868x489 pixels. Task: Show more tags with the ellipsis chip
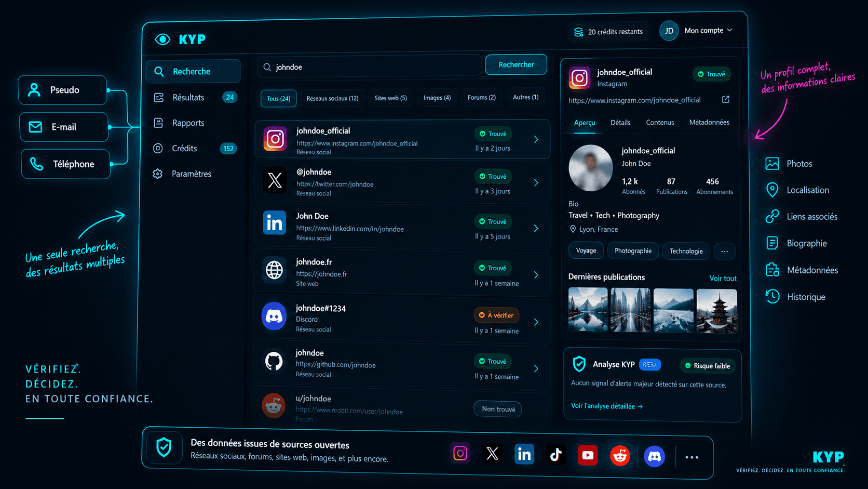[x=724, y=251]
